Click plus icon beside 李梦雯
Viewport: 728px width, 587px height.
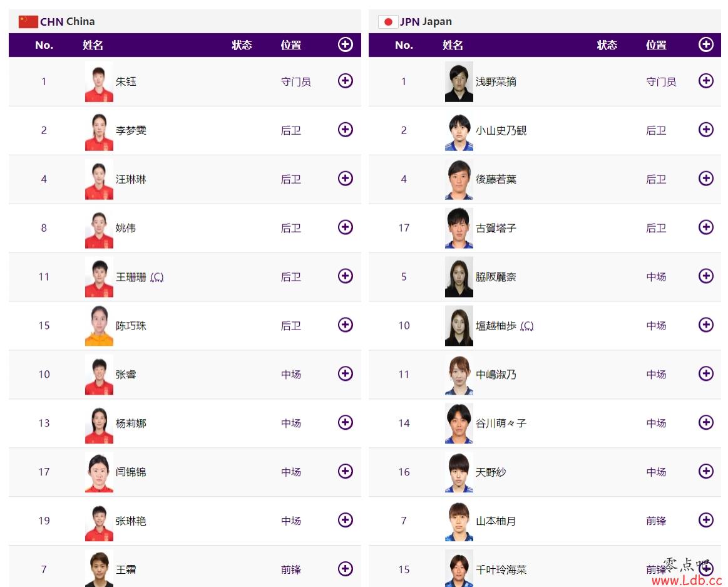click(x=346, y=130)
